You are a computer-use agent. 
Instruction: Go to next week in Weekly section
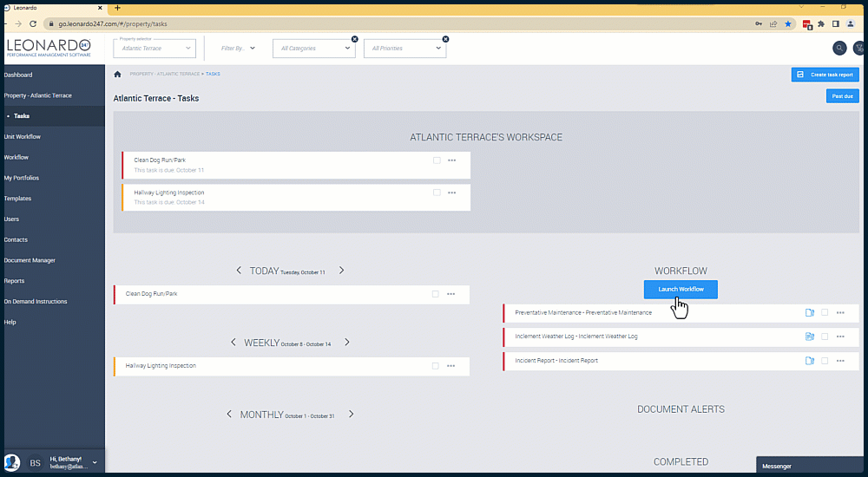click(x=347, y=343)
